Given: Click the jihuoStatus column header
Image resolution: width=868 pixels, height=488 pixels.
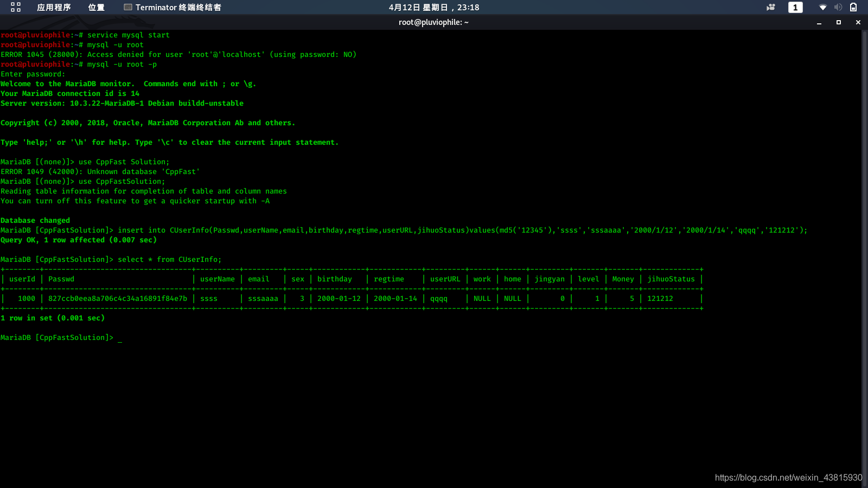Looking at the screenshot, I should coord(671,279).
